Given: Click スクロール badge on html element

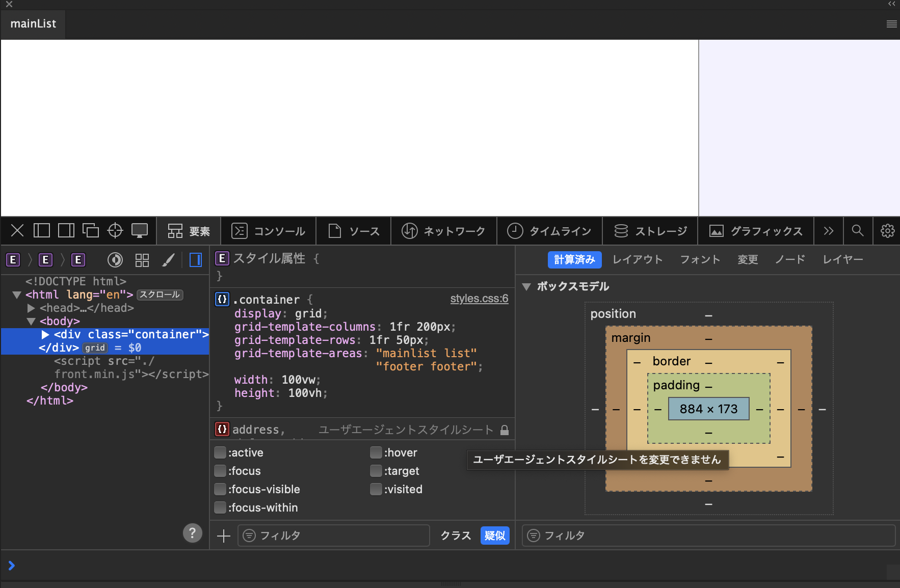Looking at the screenshot, I should coord(160,295).
